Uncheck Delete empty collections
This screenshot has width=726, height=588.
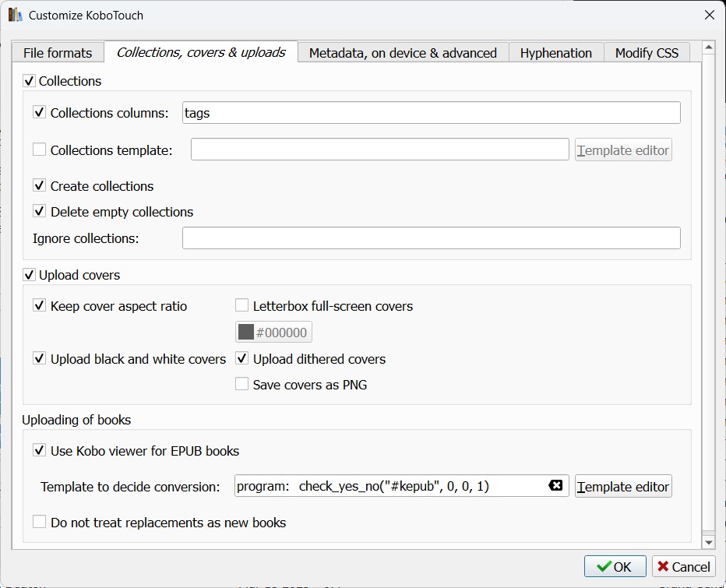coord(40,212)
